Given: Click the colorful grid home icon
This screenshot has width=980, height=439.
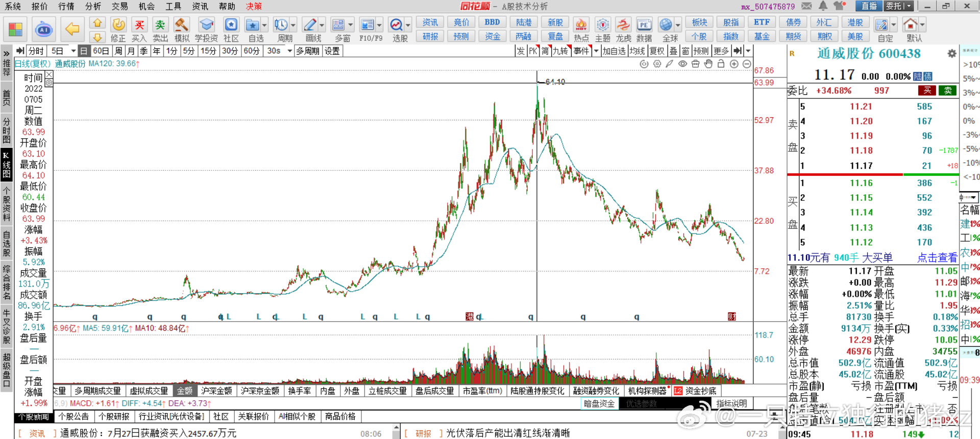Looking at the screenshot, I should pyautogui.click(x=15, y=29).
